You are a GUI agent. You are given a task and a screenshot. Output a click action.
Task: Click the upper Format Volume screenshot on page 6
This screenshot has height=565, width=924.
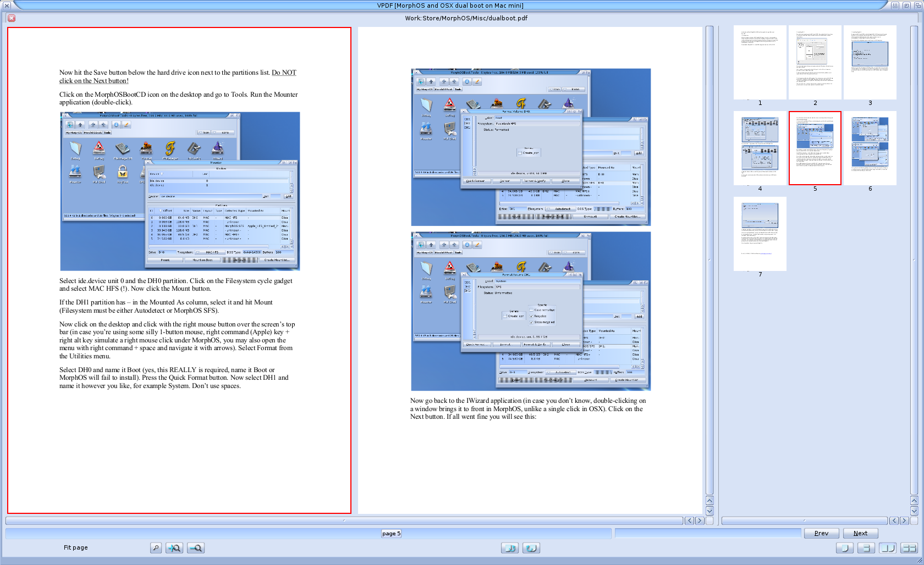[x=531, y=147]
